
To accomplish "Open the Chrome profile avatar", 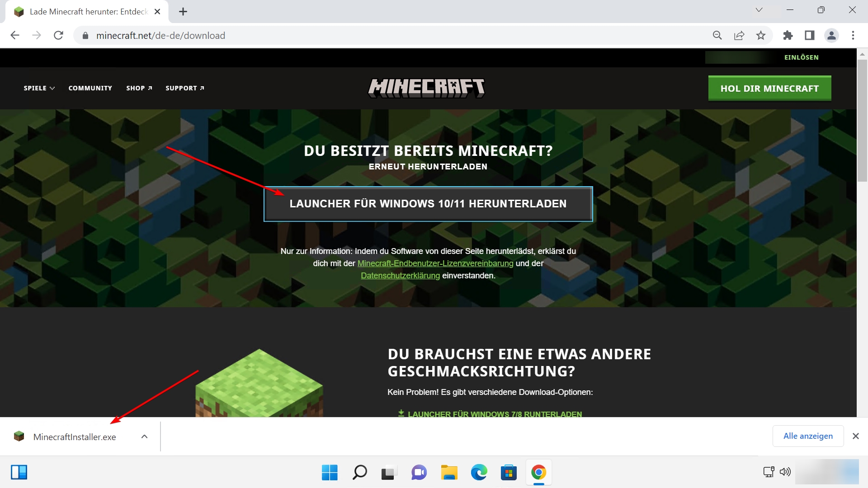I will pos(831,35).
